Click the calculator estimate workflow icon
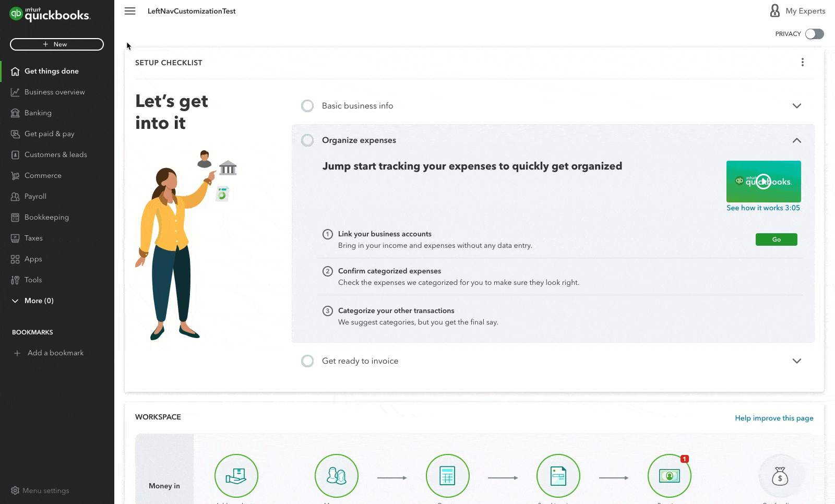Screen dimensions: 835x504 tap(448, 476)
